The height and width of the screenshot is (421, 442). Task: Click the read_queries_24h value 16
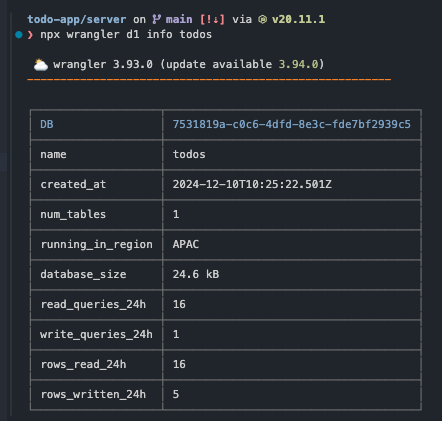click(179, 304)
